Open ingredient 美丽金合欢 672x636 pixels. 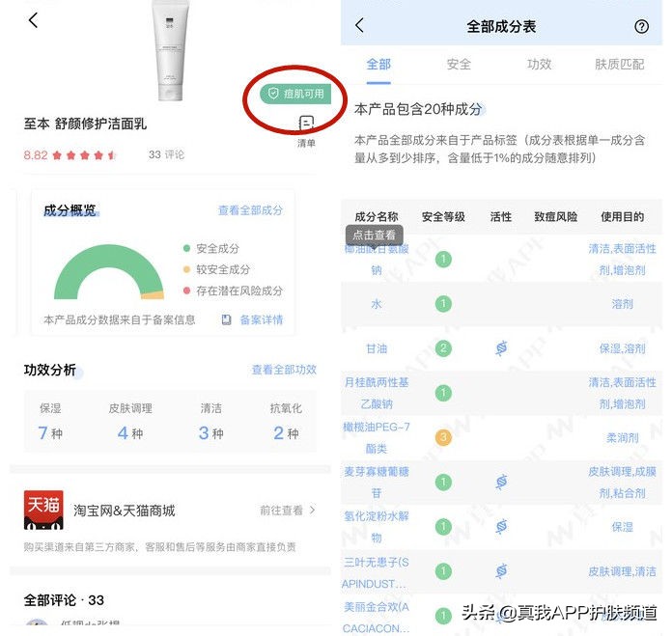376,618
